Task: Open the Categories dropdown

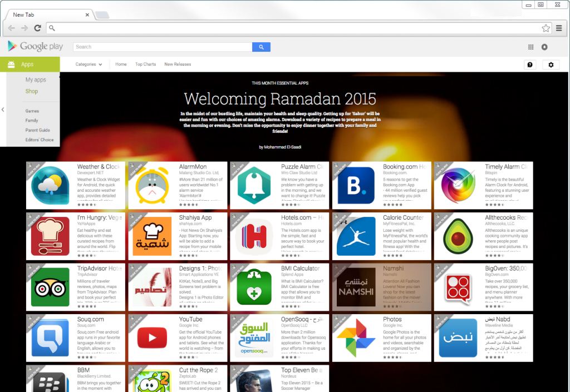Action: 88,64
